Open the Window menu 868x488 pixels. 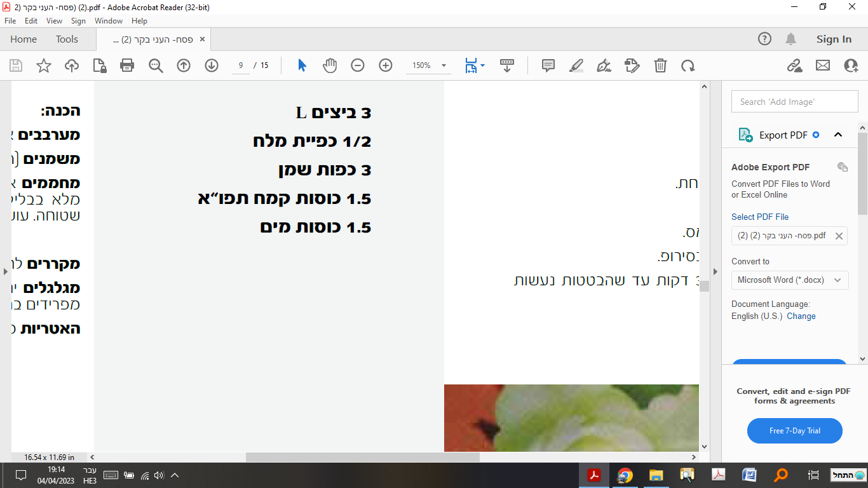tap(109, 21)
